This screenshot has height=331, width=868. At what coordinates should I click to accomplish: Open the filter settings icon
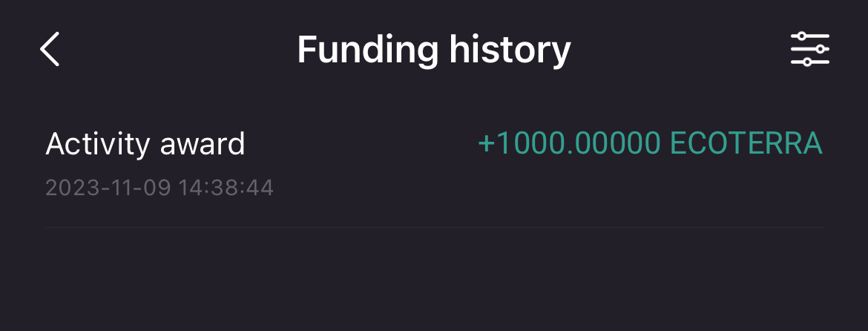click(809, 50)
